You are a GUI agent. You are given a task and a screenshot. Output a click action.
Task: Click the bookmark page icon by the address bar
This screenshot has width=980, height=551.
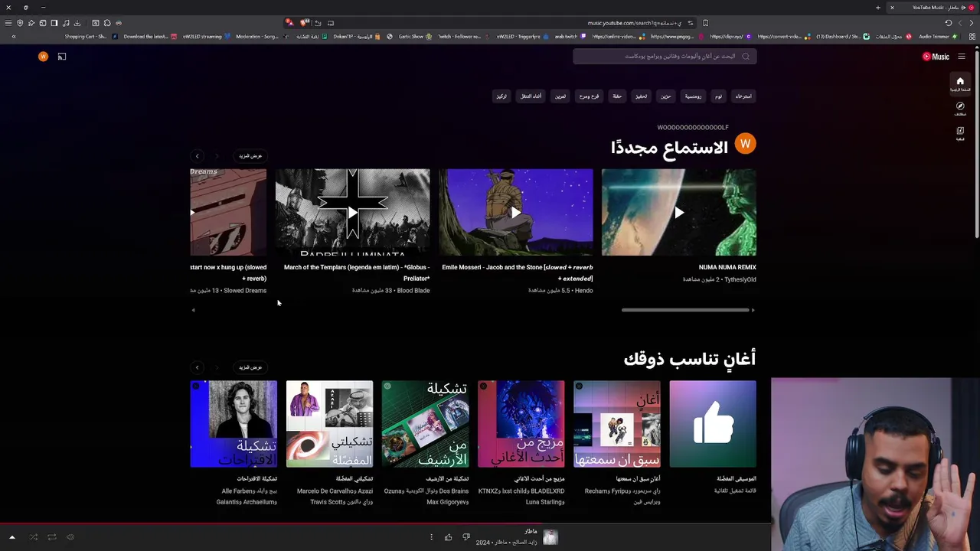coord(705,23)
